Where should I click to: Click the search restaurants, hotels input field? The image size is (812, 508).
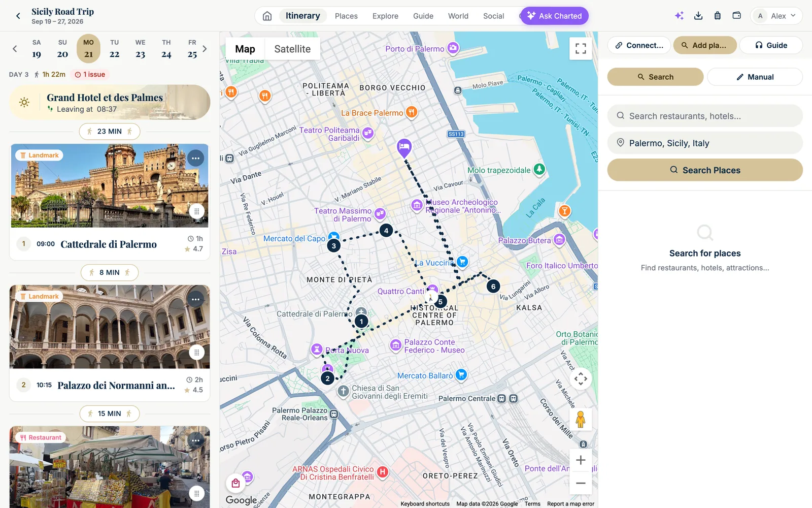click(705, 116)
